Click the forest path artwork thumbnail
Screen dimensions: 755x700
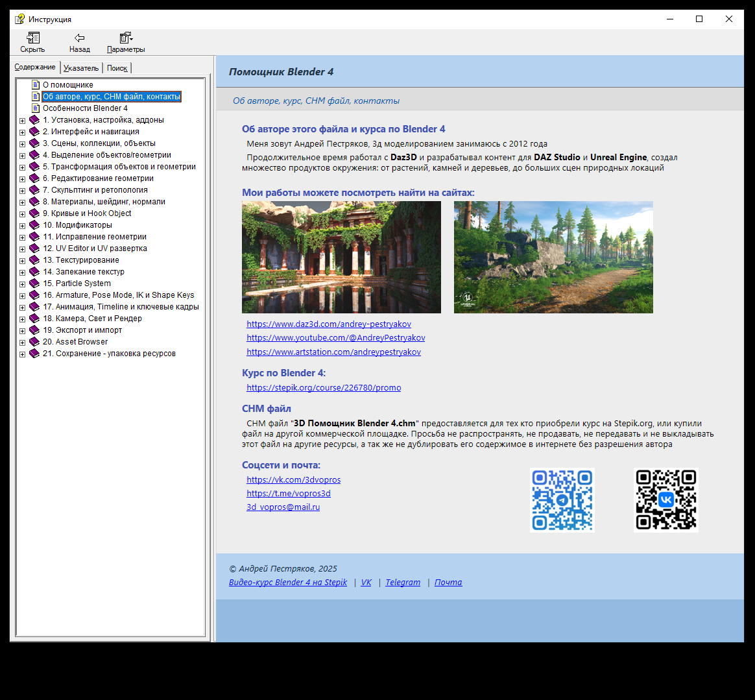(x=553, y=257)
